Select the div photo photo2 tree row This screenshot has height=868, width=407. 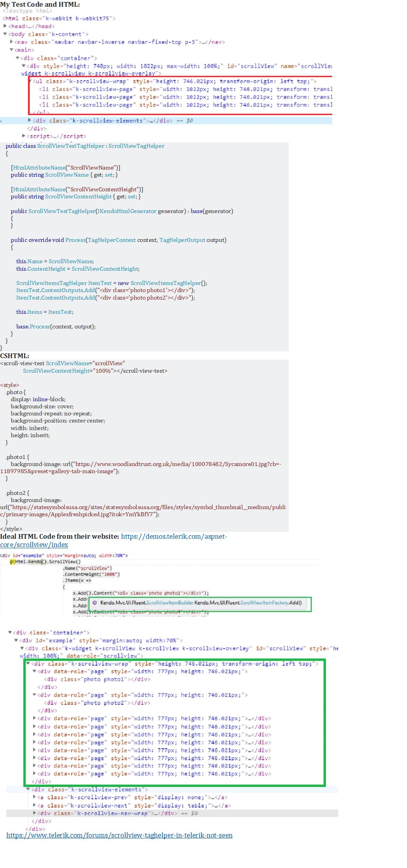tap(97, 703)
